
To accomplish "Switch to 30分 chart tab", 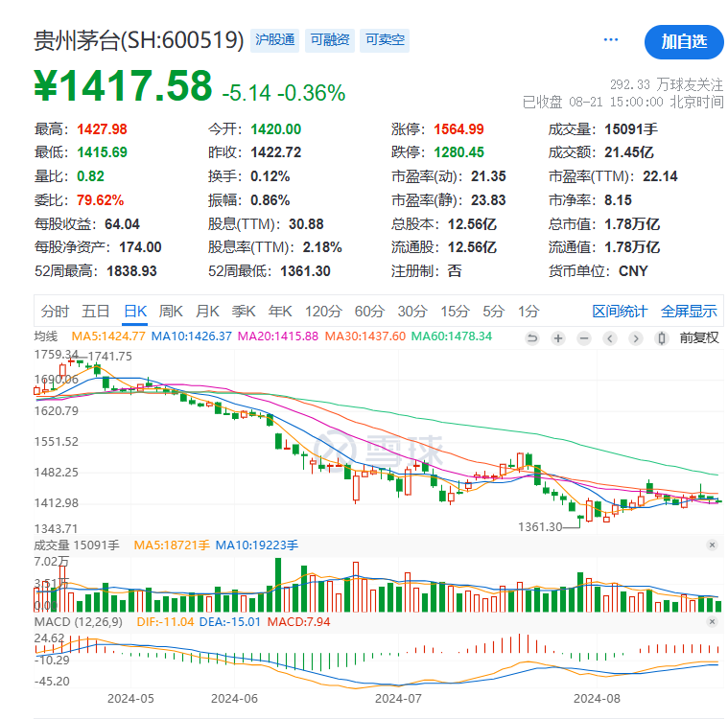I will tap(412, 311).
